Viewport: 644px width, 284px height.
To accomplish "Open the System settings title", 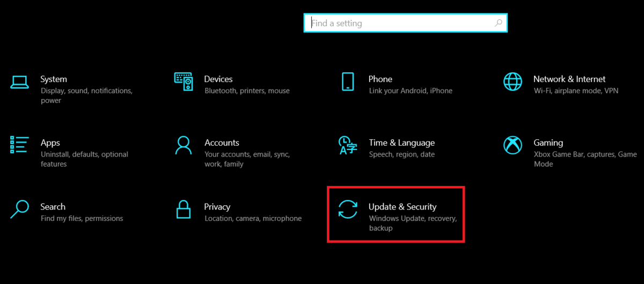I will [x=54, y=79].
